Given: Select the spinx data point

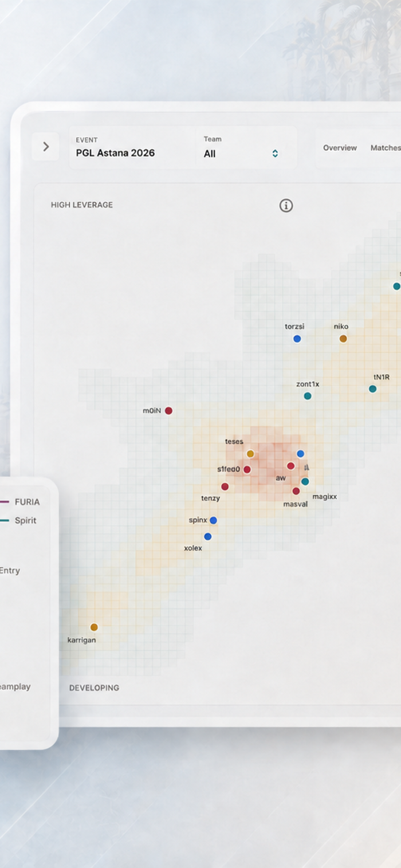Looking at the screenshot, I should [x=213, y=520].
